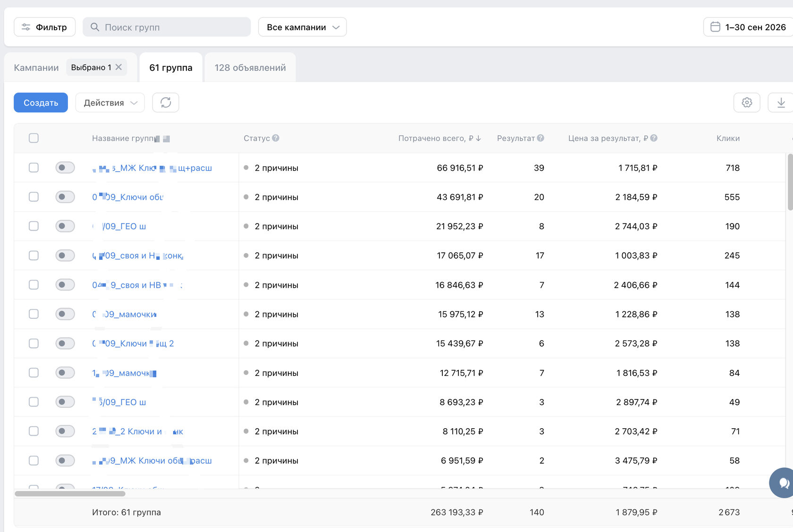The height and width of the screenshot is (532, 793).
Task: Expand the Все кампании dropdown
Action: (x=303, y=27)
